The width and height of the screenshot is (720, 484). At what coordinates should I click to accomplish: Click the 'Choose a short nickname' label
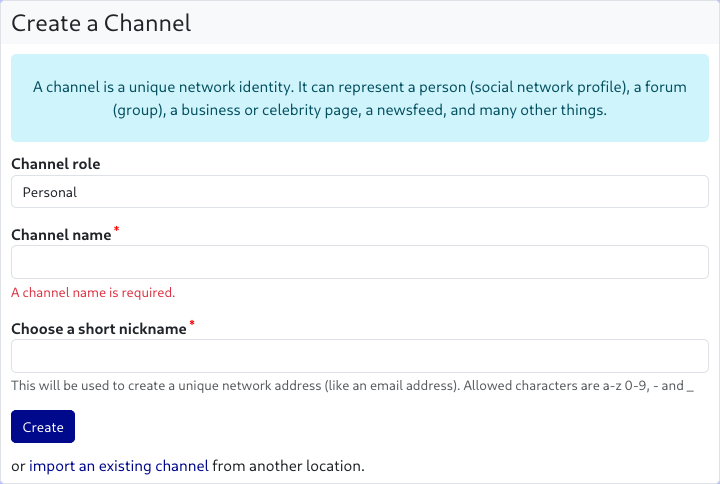[98, 328]
